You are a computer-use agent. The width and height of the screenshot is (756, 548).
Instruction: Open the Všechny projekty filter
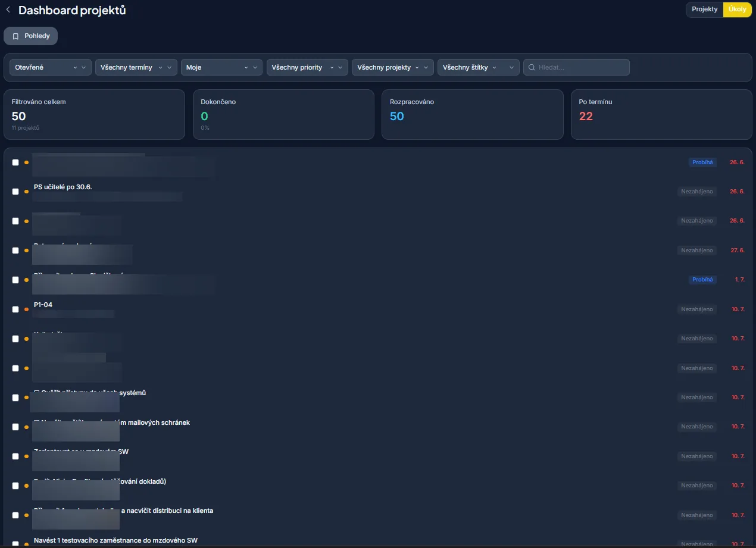pyautogui.click(x=393, y=67)
